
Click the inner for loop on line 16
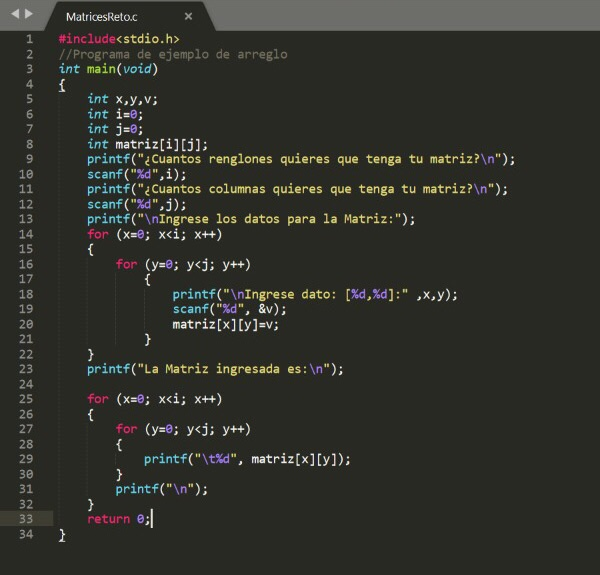[x=183, y=264]
